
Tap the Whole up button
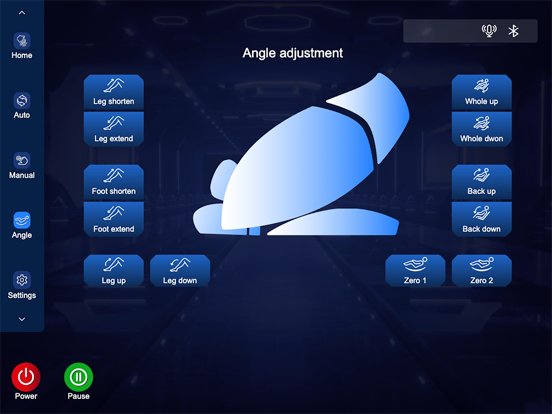click(x=482, y=92)
